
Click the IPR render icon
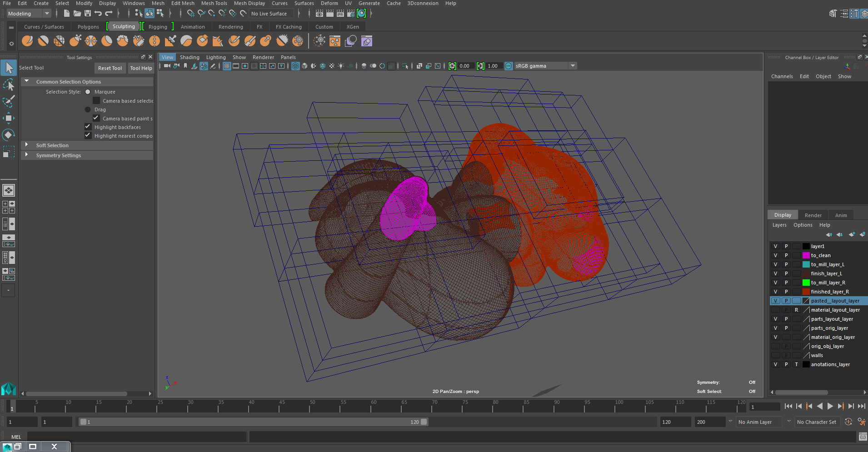(x=340, y=14)
